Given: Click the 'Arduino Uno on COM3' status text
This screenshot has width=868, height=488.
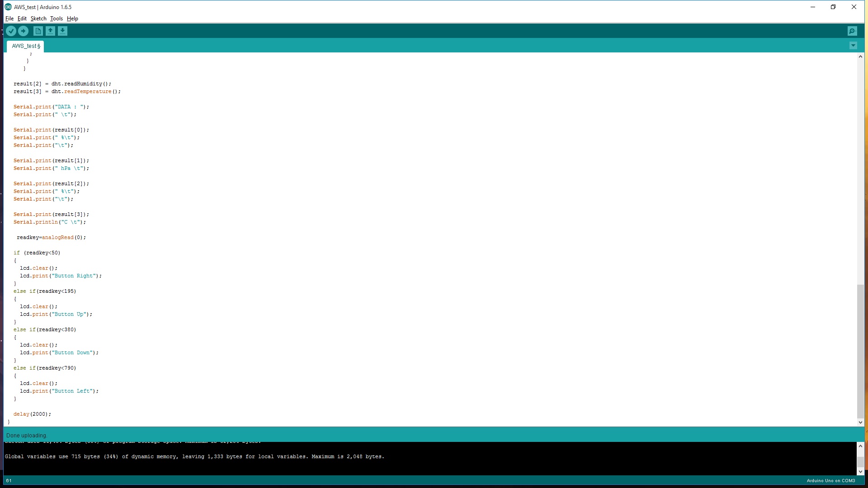Looking at the screenshot, I should tap(831, 481).
